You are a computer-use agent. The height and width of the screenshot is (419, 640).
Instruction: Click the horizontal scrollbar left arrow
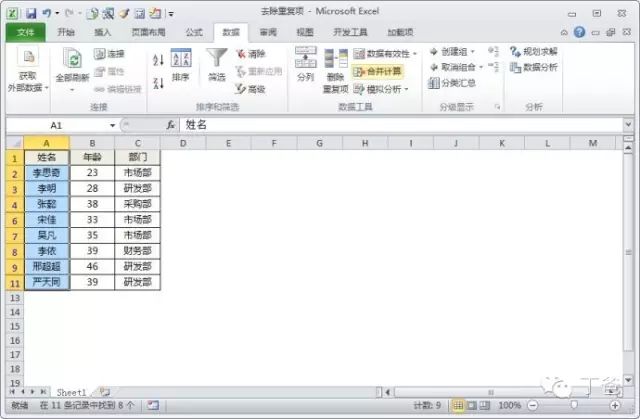pos(387,392)
